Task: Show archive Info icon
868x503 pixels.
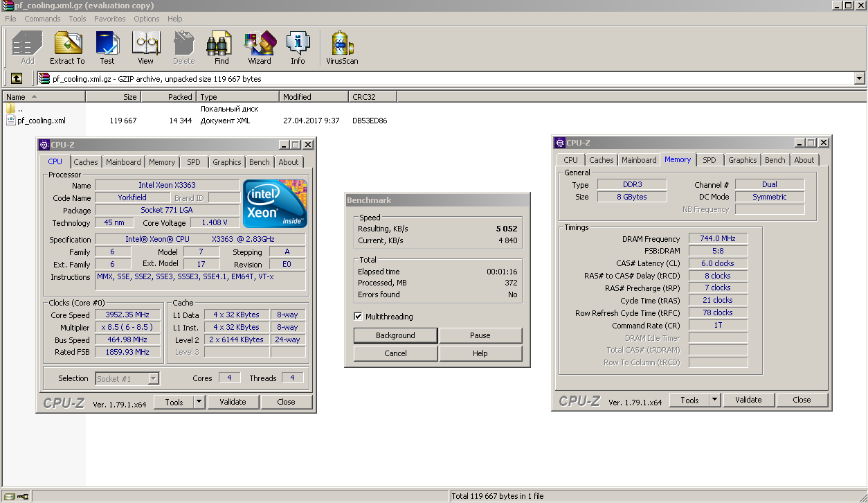Action: (298, 47)
